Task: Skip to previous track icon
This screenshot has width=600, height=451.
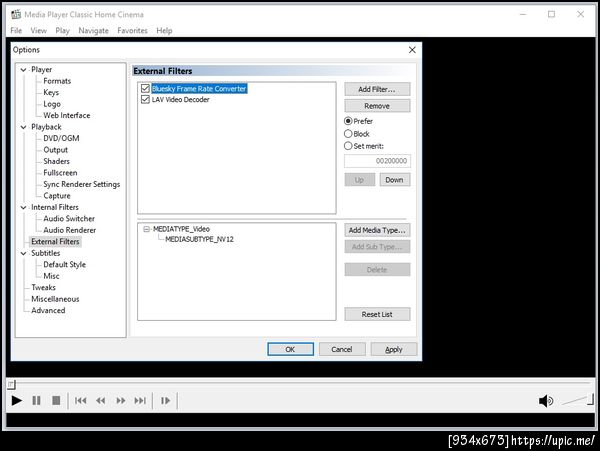Action: [80, 401]
